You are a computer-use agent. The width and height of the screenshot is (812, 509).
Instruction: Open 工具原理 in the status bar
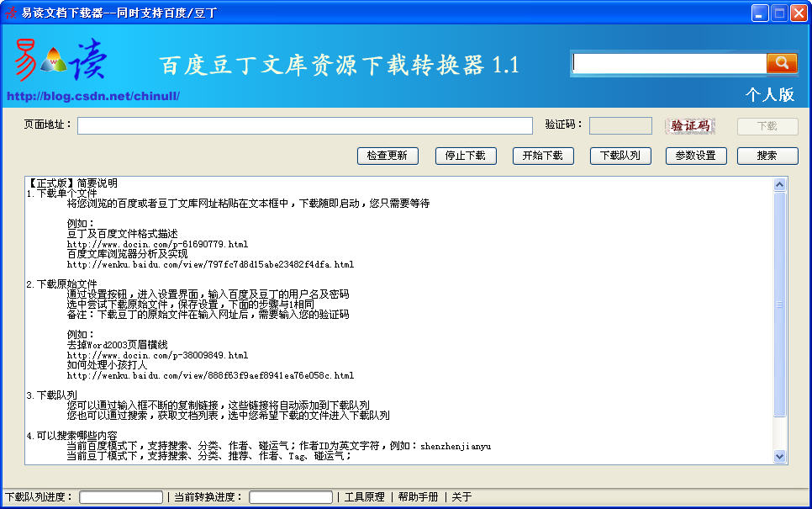[x=365, y=497]
